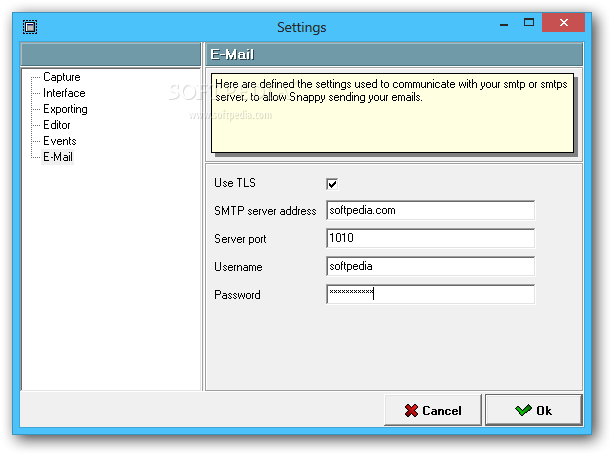
Task: Focus the Server port input field
Action: [x=430, y=239]
